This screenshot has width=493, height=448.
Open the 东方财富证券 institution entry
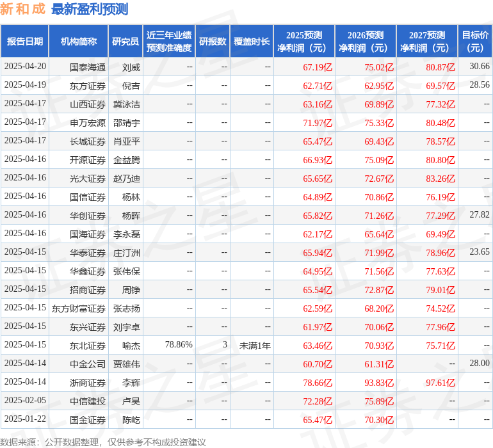coord(79,308)
